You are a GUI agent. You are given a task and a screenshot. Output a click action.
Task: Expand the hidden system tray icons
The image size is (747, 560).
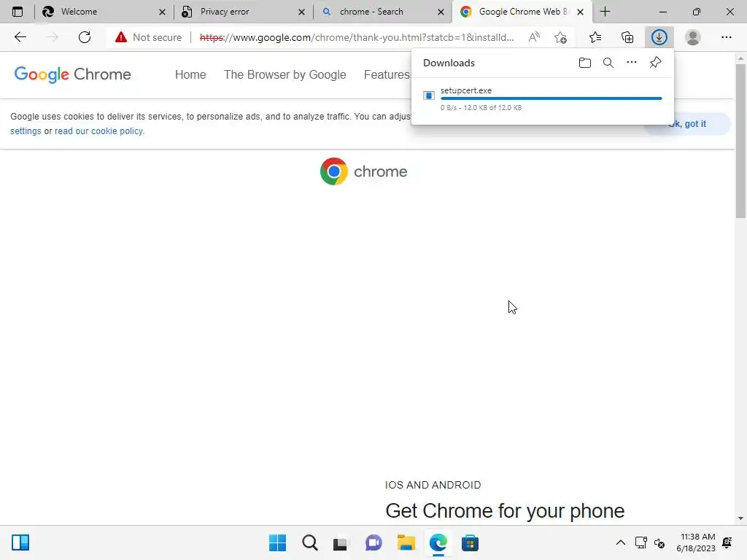tap(621, 542)
